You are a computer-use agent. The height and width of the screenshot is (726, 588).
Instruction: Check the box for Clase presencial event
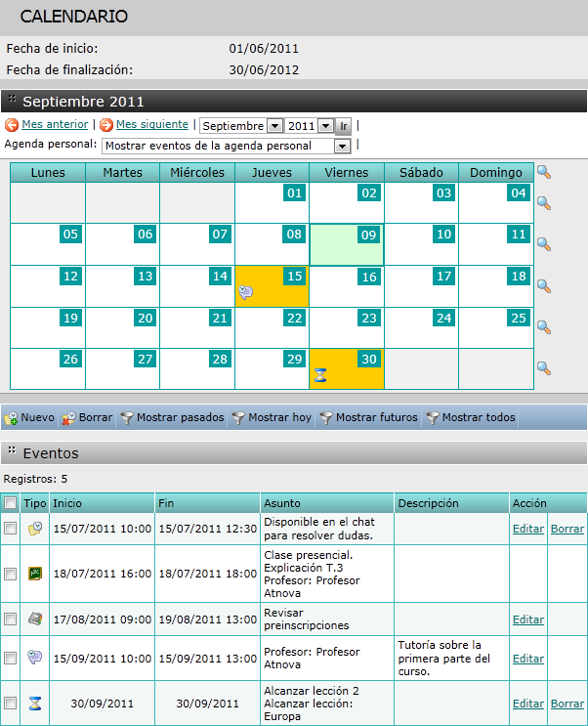[10, 575]
